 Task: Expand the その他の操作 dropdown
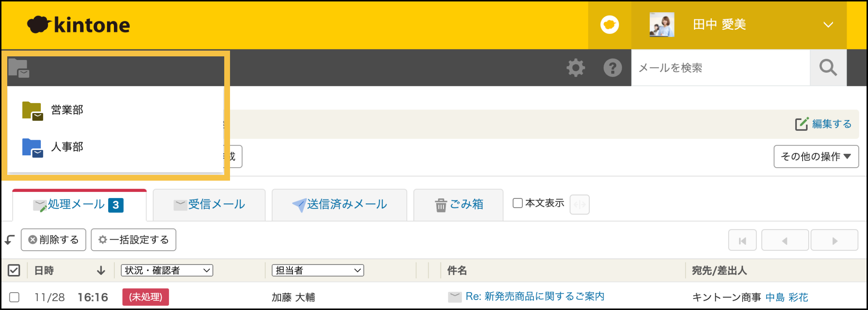pyautogui.click(x=816, y=156)
